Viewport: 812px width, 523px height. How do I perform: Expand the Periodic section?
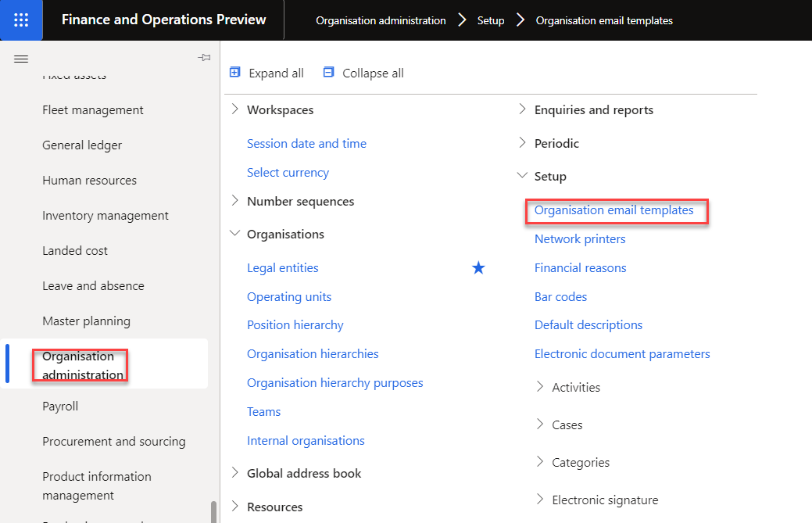click(x=523, y=142)
